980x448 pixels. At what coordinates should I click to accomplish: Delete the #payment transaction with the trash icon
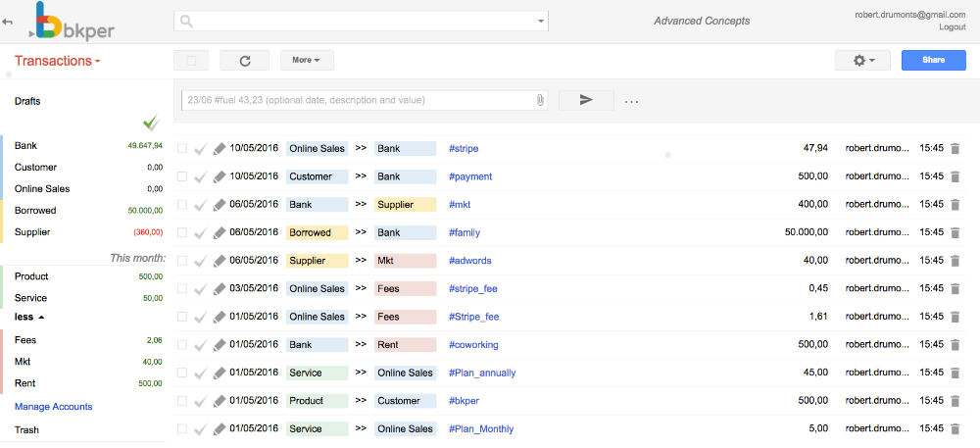955,176
